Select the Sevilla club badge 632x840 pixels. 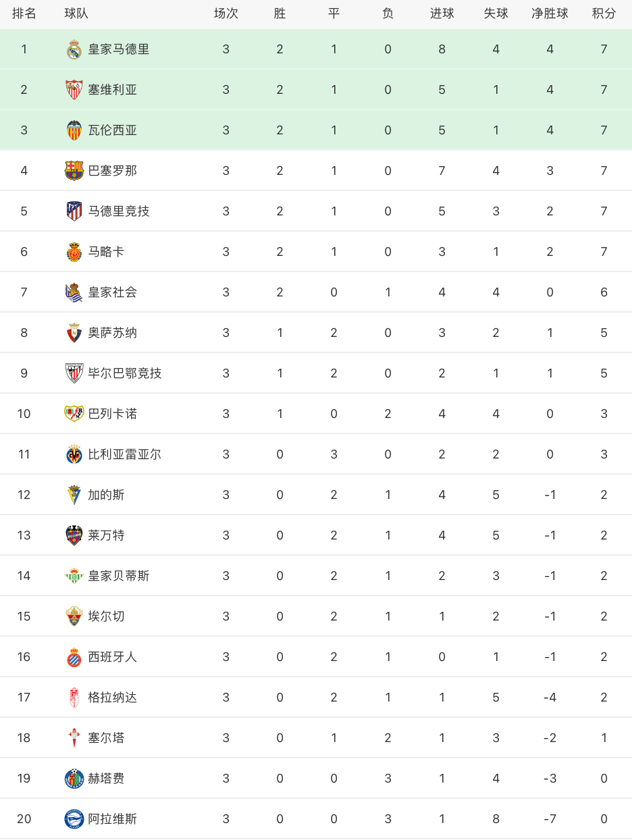tap(74, 90)
